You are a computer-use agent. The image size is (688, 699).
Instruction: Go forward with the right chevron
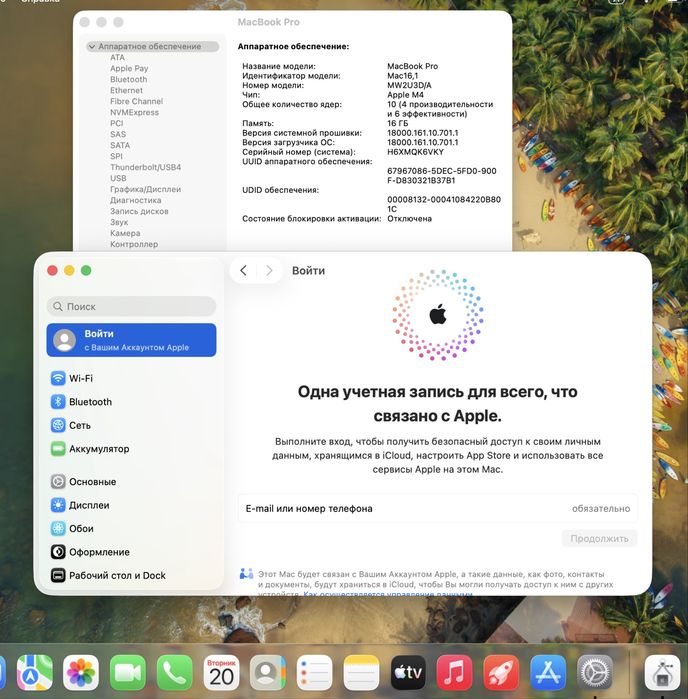(x=269, y=271)
